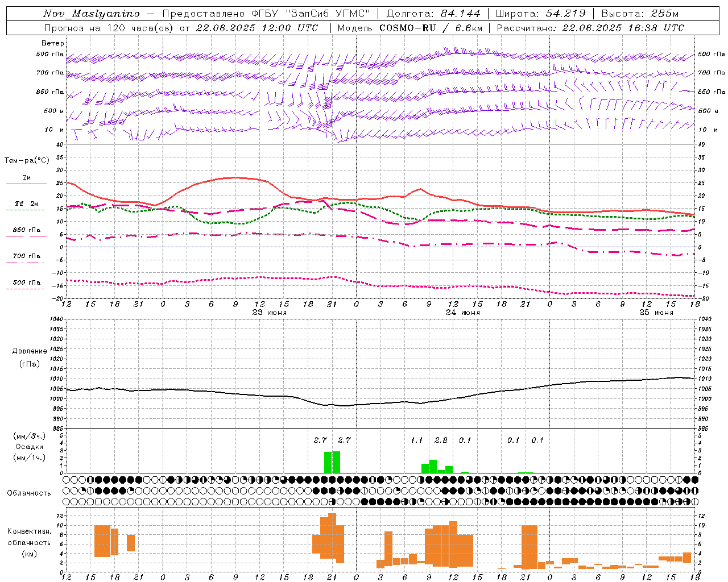Click '700 гПа' in the temperature legend
Image resolution: width=728 pixels, height=582 pixels.
click(x=27, y=256)
